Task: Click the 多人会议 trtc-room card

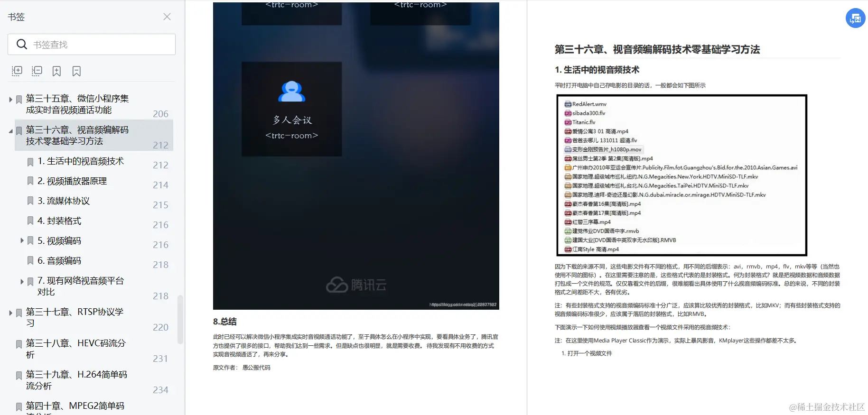Action: coord(291,109)
